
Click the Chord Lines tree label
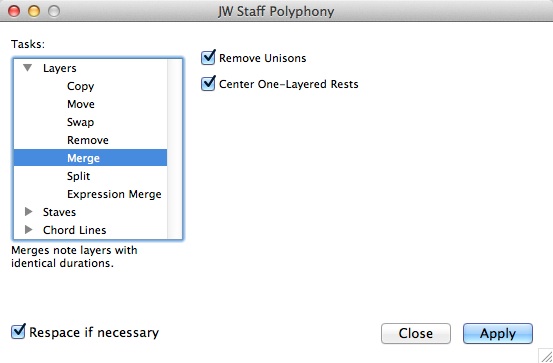click(74, 230)
